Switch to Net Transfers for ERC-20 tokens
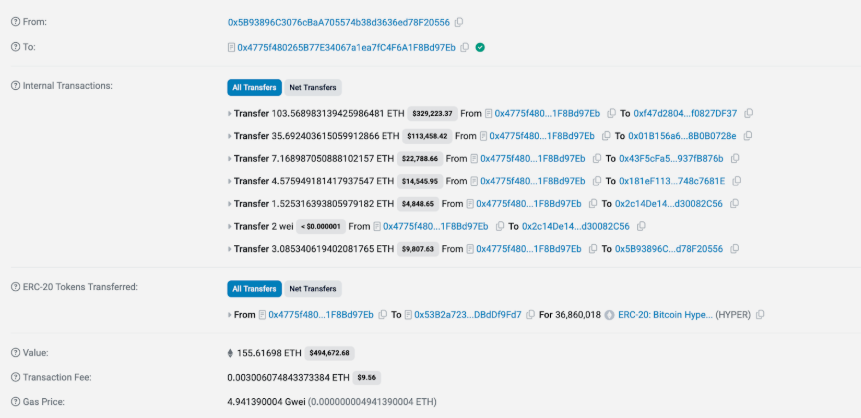 [x=313, y=288]
